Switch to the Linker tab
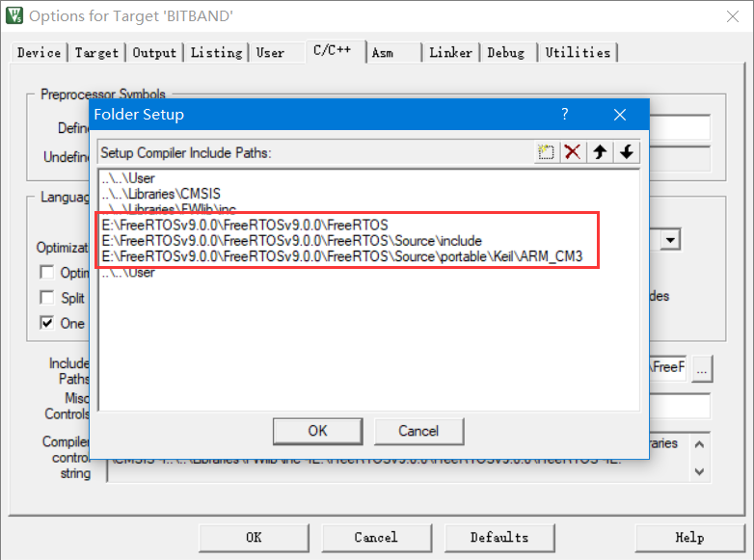This screenshot has width=754, height=560. click(x=450, y=52)
